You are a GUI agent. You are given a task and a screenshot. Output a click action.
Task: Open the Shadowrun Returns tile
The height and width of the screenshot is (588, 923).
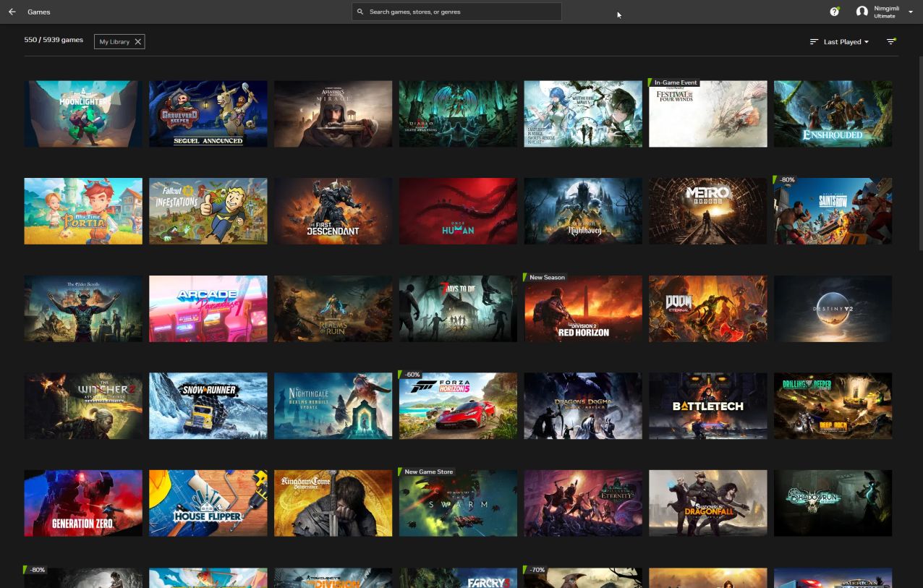coord(833,503)
